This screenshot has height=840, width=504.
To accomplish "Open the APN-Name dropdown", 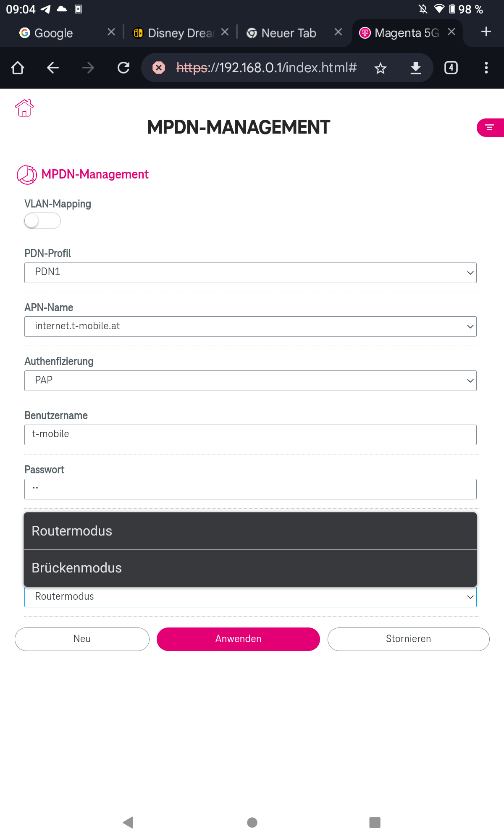I will coord(250,327).
